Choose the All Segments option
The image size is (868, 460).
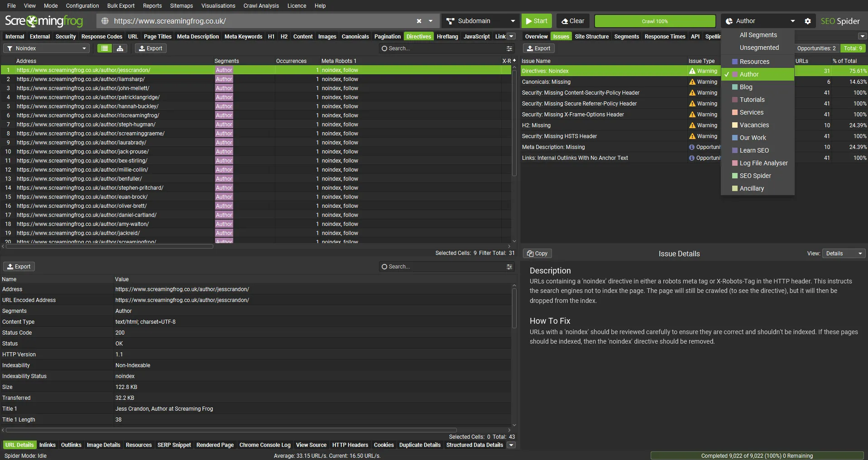point(758,35)
